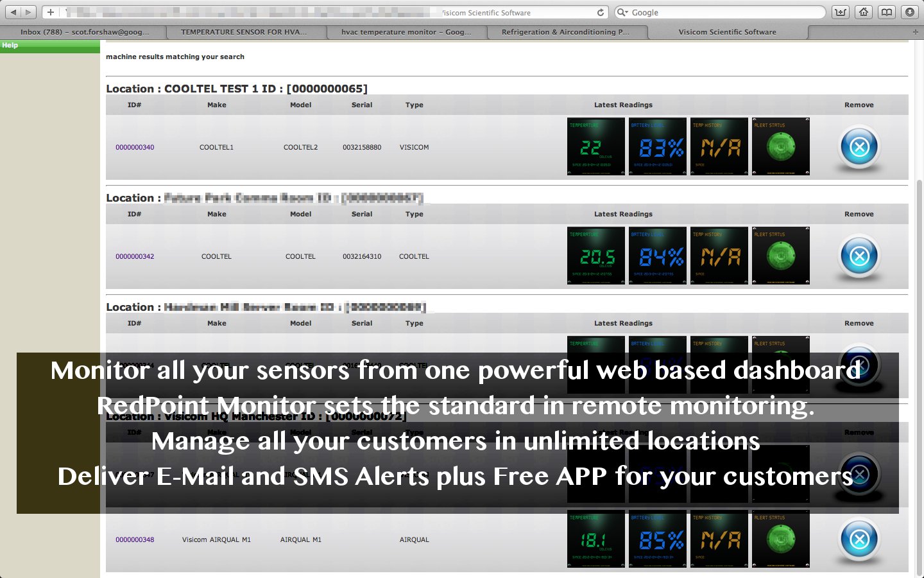Add a bookmark with the plus button
Screen dimensions: 924x578
click(x=51, y=12)
